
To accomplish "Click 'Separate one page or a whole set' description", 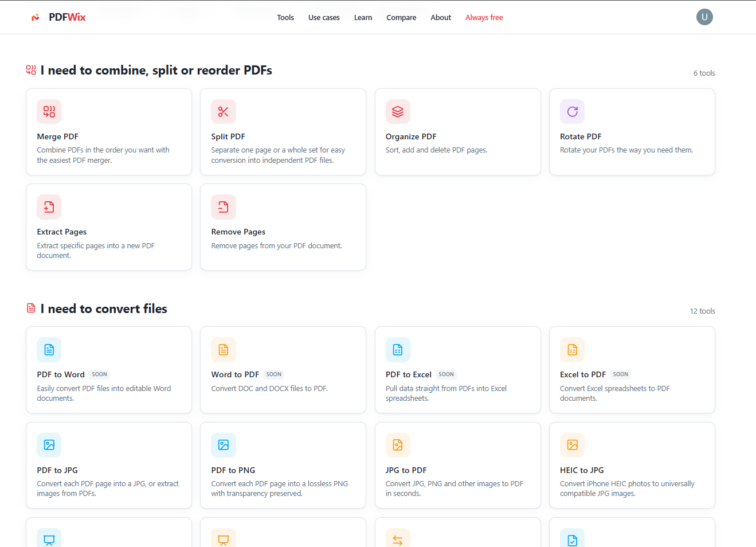I will click(x=278, y=155).
